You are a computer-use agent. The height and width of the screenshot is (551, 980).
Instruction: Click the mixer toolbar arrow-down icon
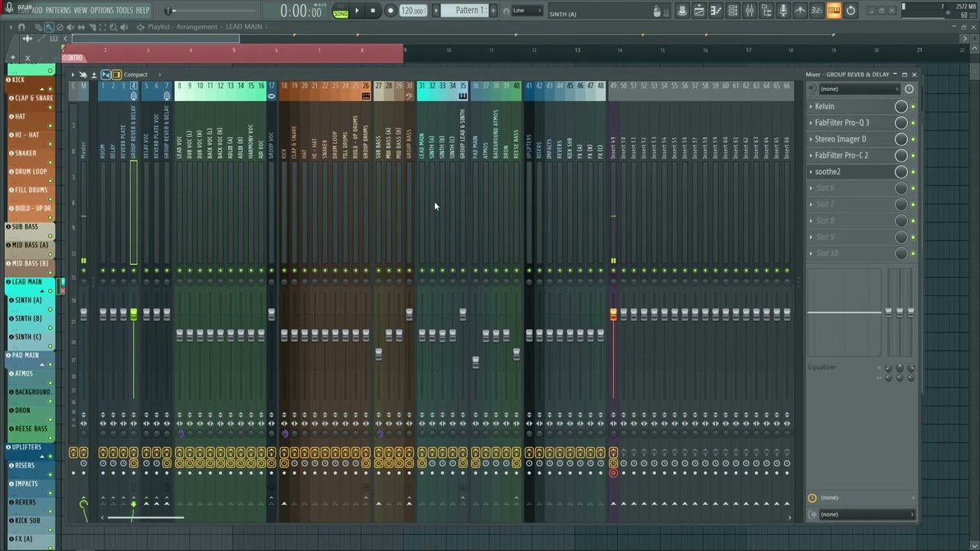click(x=94, y=74)
